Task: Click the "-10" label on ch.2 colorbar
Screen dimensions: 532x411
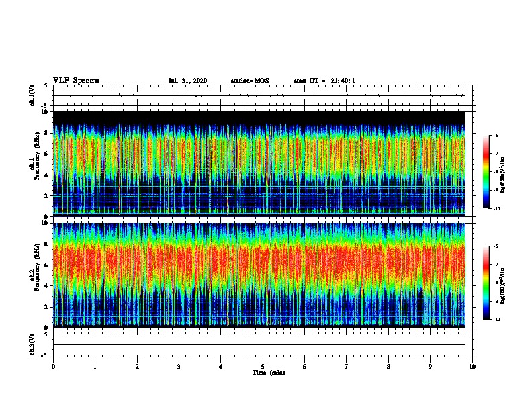Action: click(496, 319)
